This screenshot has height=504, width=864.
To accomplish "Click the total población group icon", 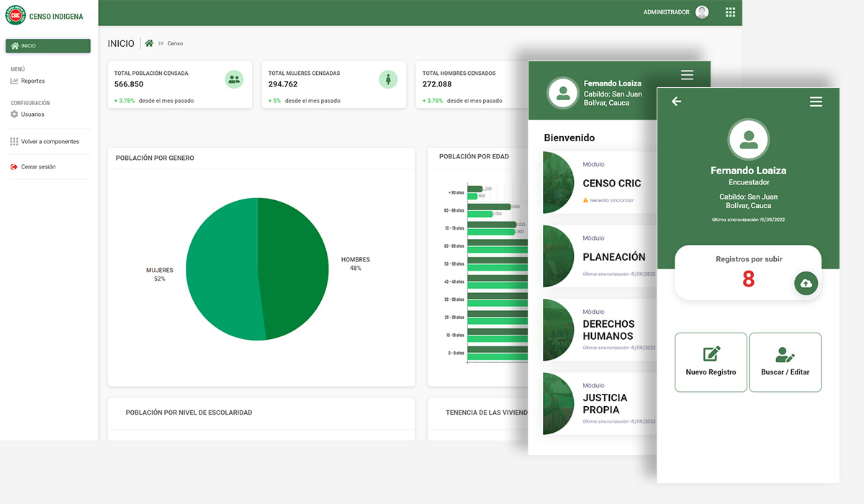I will [234, 80].
